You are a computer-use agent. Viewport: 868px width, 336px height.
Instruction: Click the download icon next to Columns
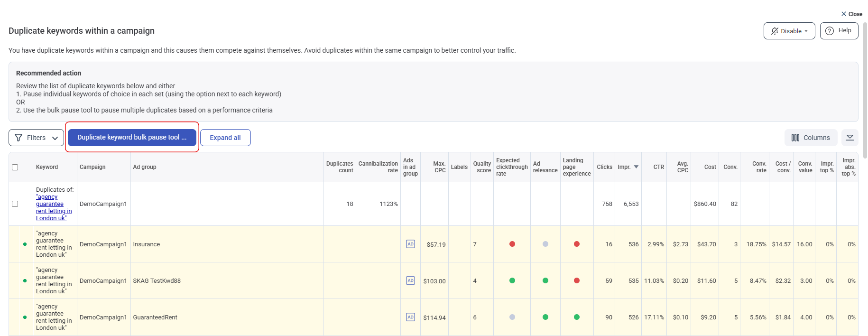[x=850, y=138]
